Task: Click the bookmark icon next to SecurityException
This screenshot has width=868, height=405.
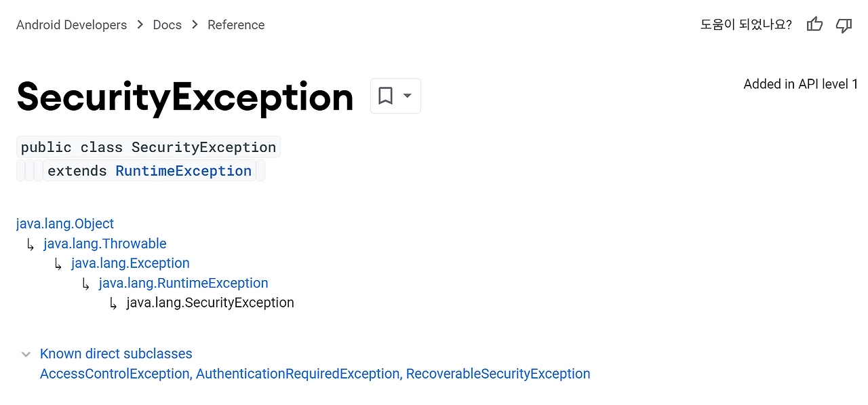Action: (x=385, y=96)
